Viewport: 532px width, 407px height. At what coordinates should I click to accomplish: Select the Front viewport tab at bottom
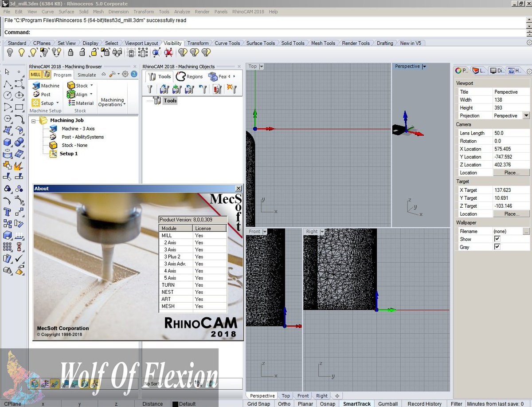coord(303,395)
